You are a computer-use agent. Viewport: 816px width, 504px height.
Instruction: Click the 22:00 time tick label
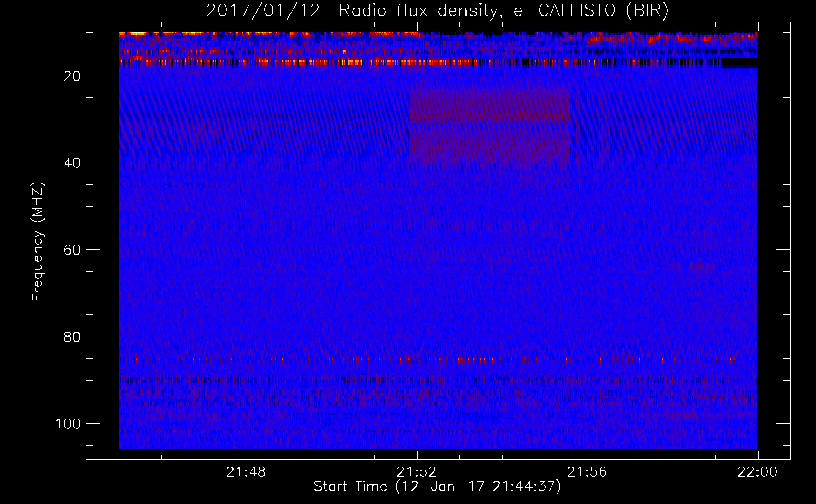[757, 472]
